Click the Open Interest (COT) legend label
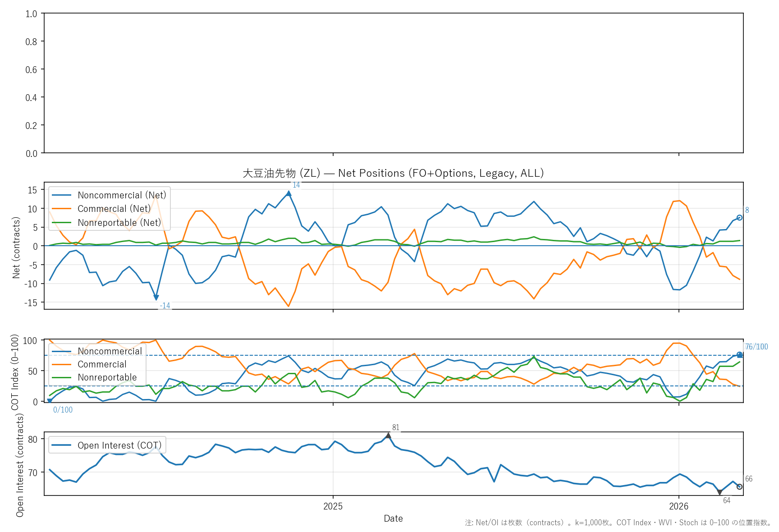Screen dimensions: 779x532 point(119,445)
